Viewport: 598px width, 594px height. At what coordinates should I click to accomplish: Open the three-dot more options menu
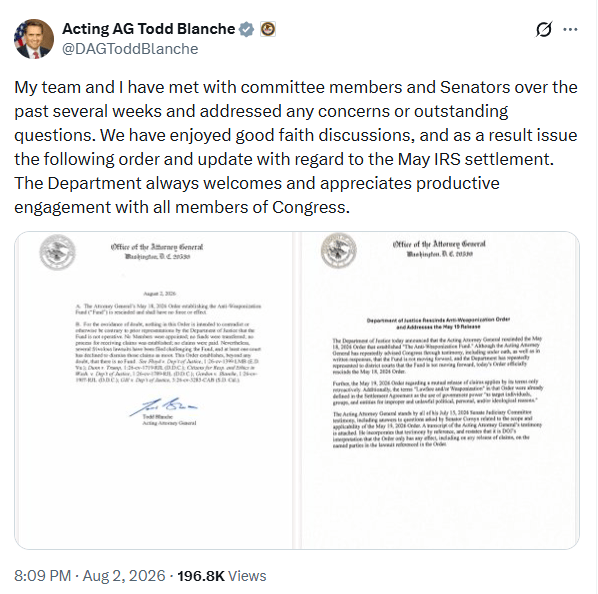(570, 29)
